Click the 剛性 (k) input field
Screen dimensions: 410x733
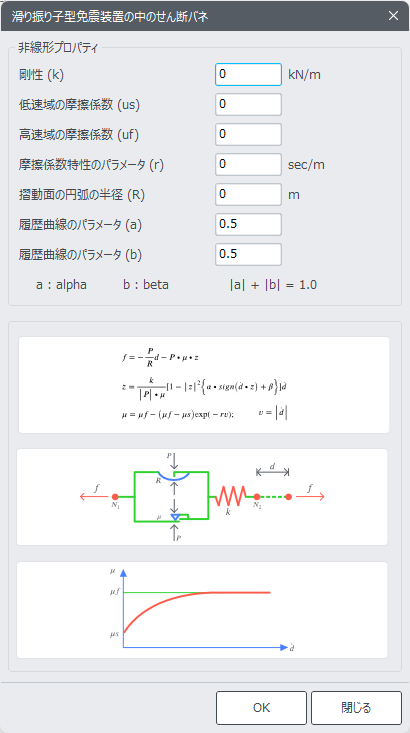[x=248, y=74]
